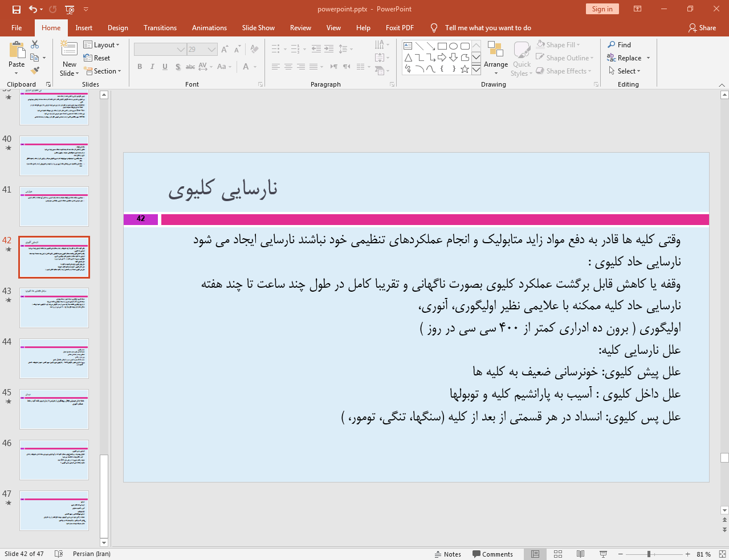Image resolution: width=729 pixels, height=560 pixels.
Task: Click Tell me what you want to do
Action: coord(488,27)
